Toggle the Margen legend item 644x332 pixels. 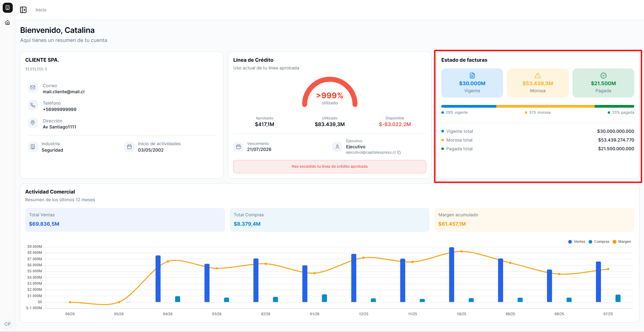point(622,242)
